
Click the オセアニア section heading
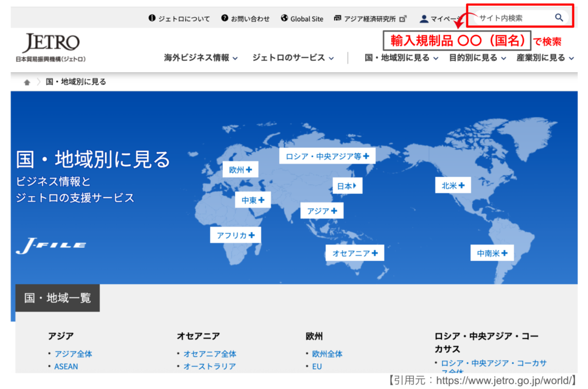[x=198, y=336]
